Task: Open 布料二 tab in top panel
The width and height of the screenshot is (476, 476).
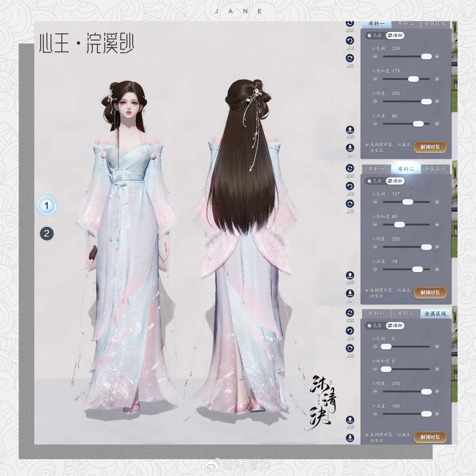Action: point(406,24)
